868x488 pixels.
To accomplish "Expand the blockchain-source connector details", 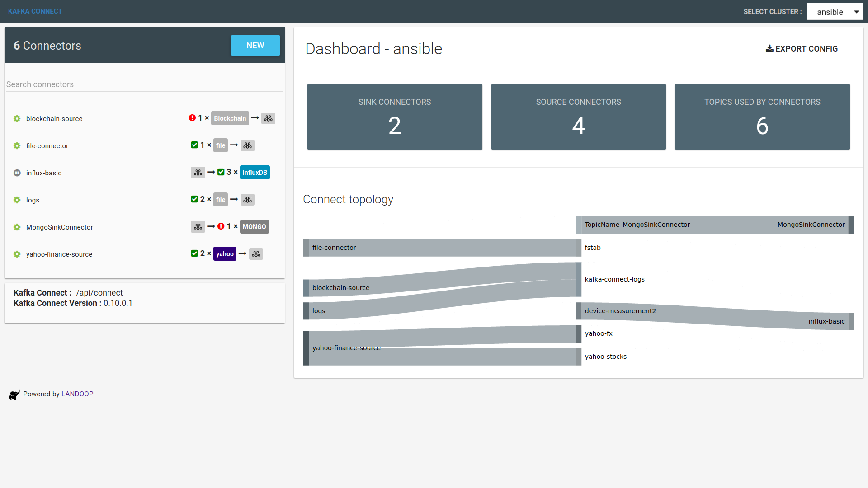I will coord(54,118).
